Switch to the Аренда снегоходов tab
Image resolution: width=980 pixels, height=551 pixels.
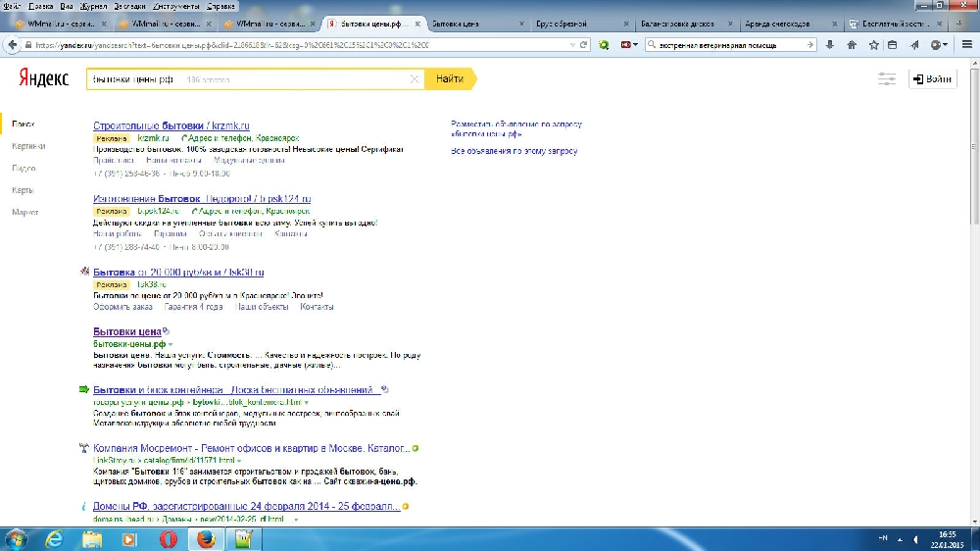pyautogui.click(x=791, y=24)
